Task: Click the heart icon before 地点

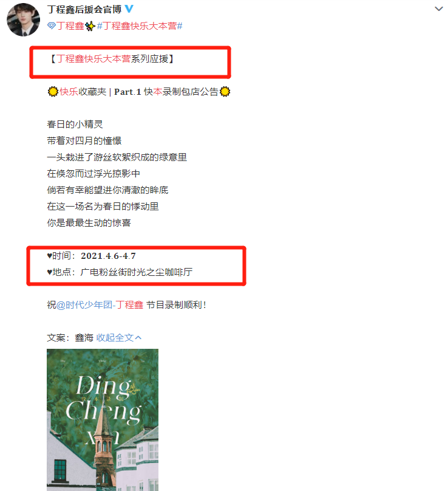Action: pos(49,272)
